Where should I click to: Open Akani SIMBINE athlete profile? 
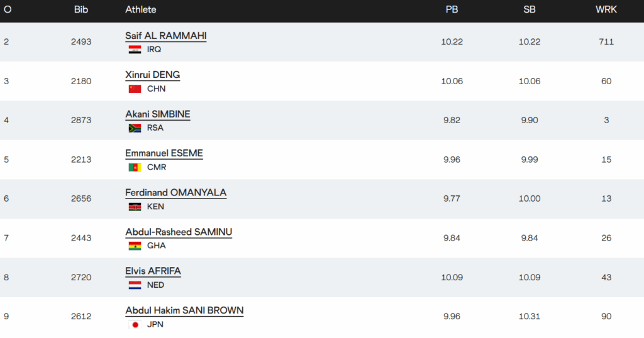coord(158,114)
